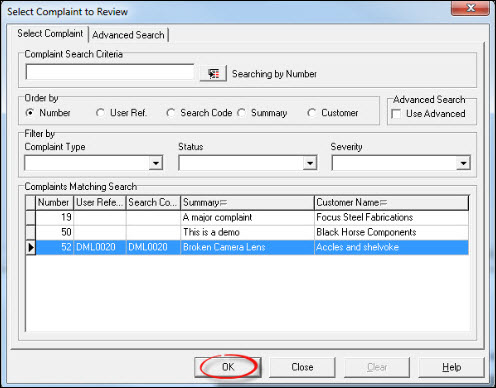Viewport: 496px width, 388px height.
Task: Click 'Broken Camera Lens' summary cell
Action: tap(247, 247)
